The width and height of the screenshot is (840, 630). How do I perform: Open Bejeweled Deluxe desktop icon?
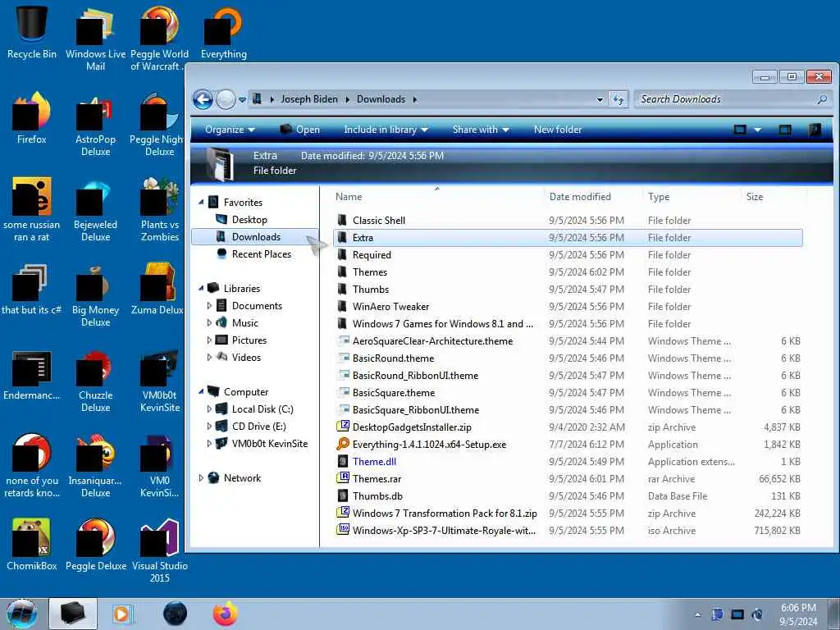tap(95, 209)
